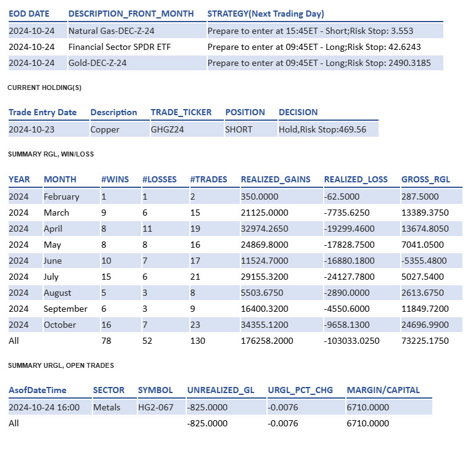Click the EOD DATE column header
476x451 pixels.
point(29,14)
